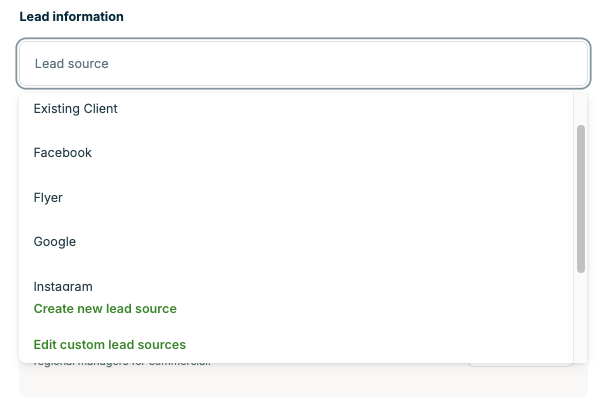This screenshot has height=408, width=605.
Task: Click scrollbar track above the thumb
Action: [x=581, y=108]
